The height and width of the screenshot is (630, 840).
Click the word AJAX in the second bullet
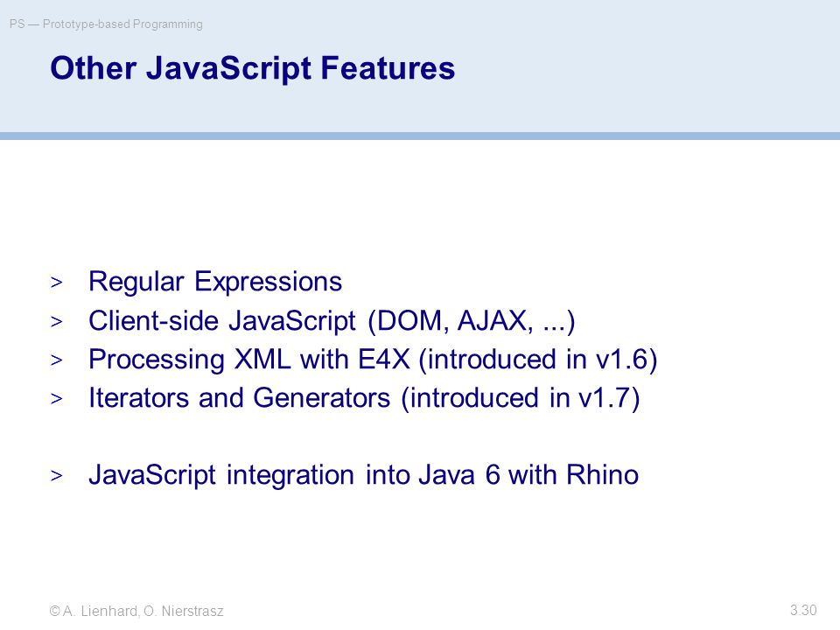[x=495, y=321]
